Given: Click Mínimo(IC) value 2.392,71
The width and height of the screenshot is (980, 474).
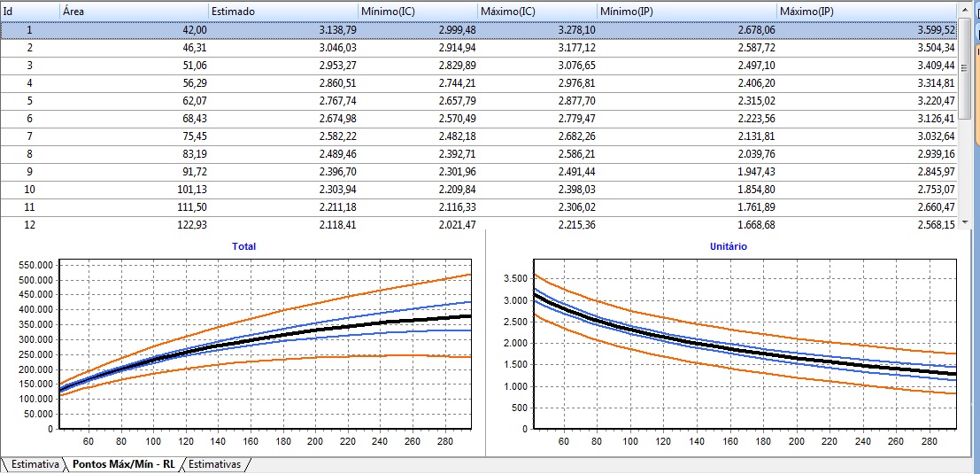Looking at the screenshot, I should (x=458, y=154).
